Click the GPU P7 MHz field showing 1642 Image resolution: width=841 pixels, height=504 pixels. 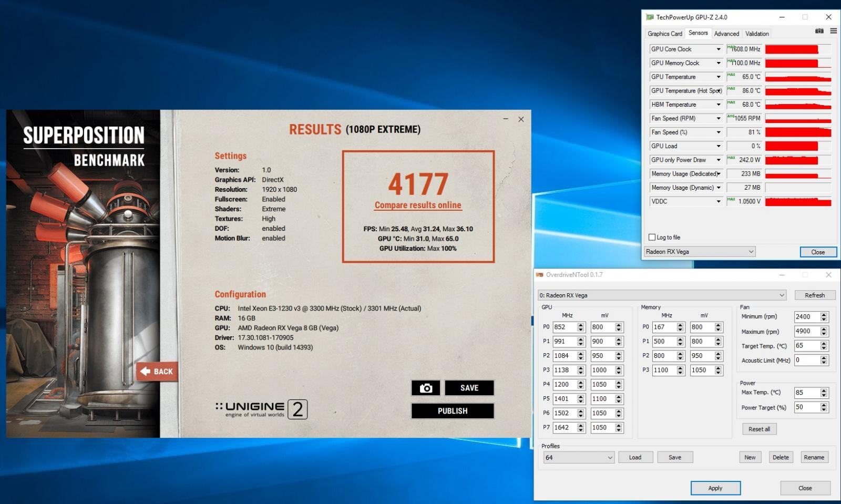(x=565, y=427)
